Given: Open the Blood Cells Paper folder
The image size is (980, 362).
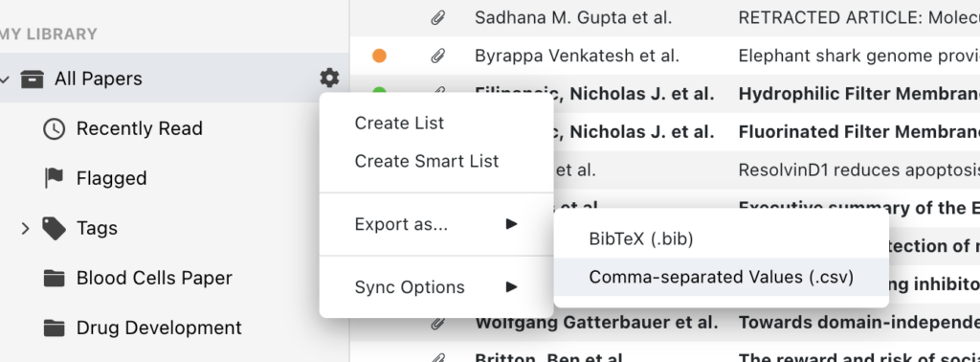Looking at the screenshot, I should tap(154, 278).
